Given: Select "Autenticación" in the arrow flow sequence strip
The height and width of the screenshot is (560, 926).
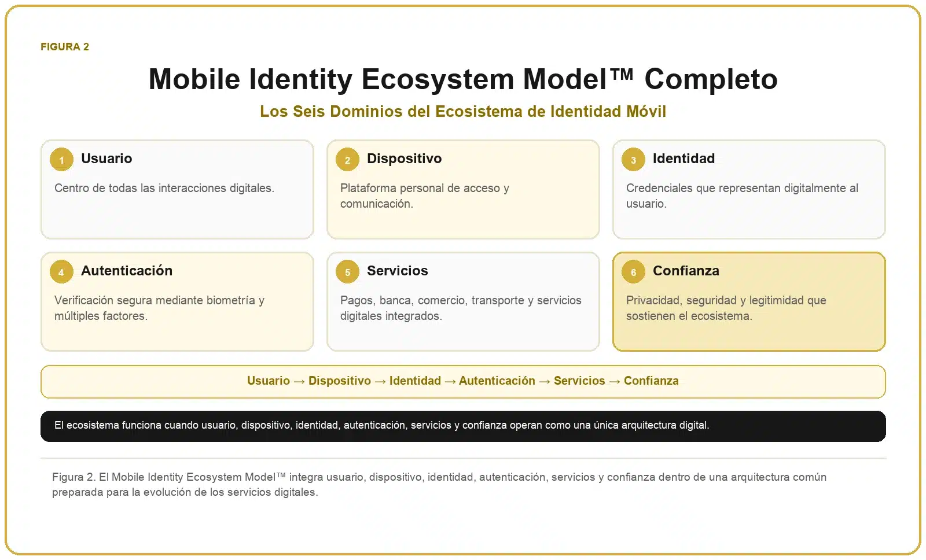Looking at the screenshot, I should 497,381.
